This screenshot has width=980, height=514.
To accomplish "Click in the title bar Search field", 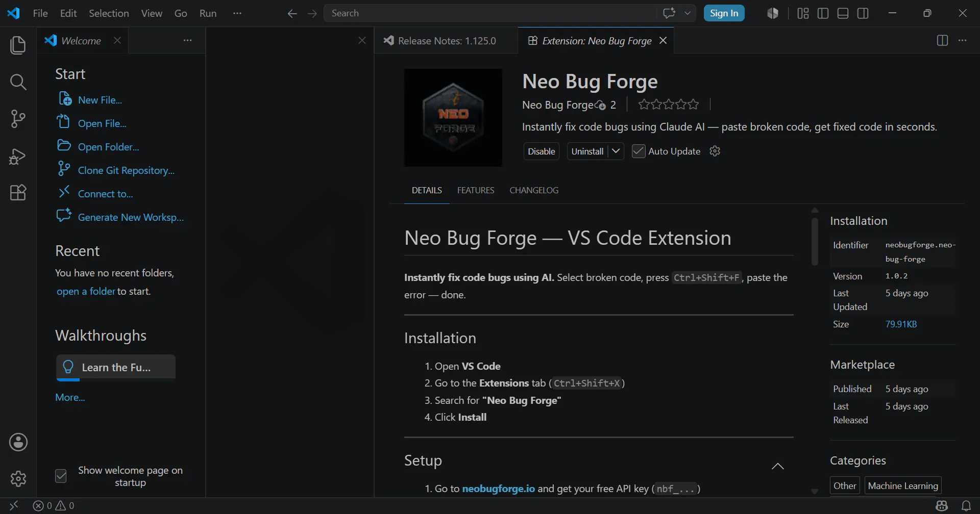I will [x=490, y=13].
